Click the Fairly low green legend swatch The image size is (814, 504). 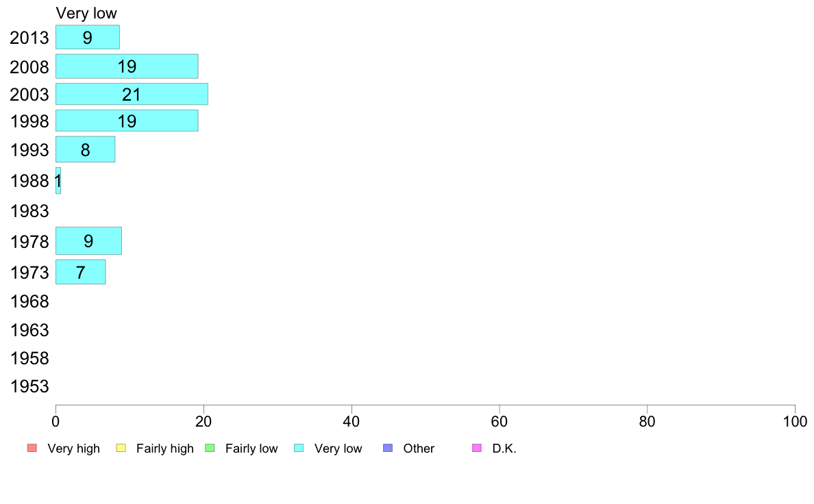(x=210, y=448)
